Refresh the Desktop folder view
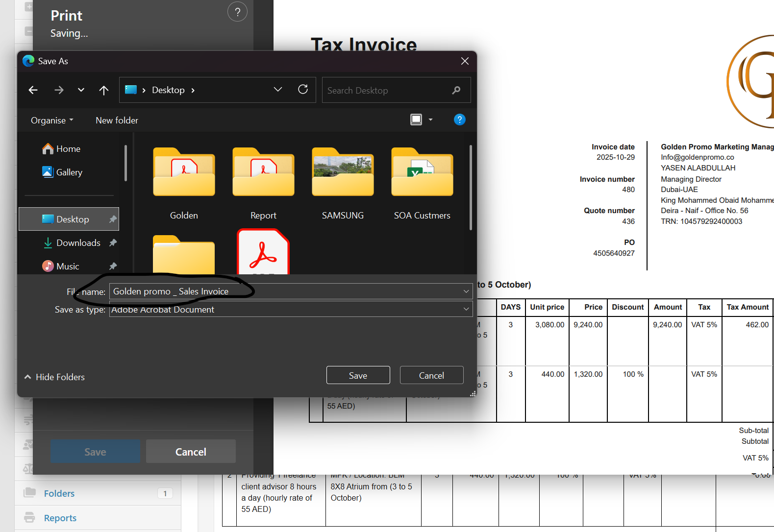 (x=303, y=90)
